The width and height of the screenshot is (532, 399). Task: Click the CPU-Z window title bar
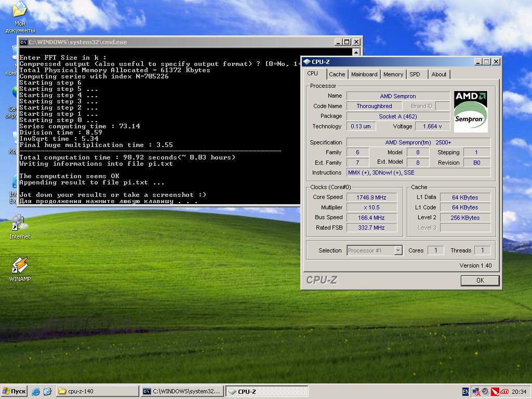tap(402, 62)
